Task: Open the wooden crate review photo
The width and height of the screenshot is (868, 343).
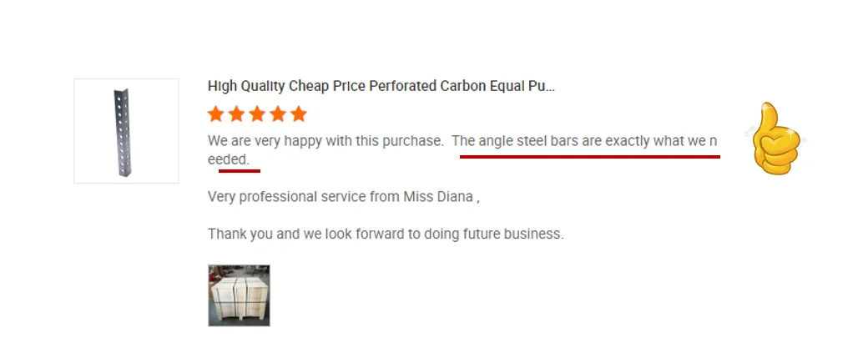Action: coord(239,295)
